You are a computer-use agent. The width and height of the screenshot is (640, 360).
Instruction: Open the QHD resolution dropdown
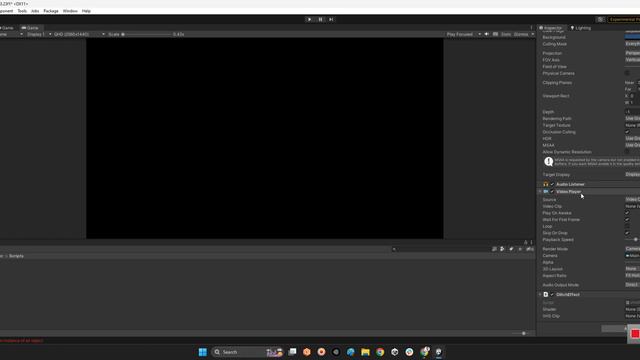79,34
